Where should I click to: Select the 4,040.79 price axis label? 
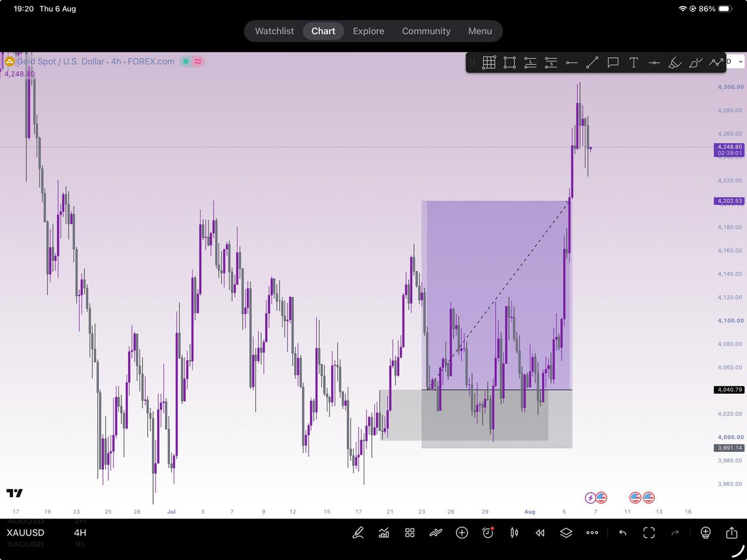(730, 390)
